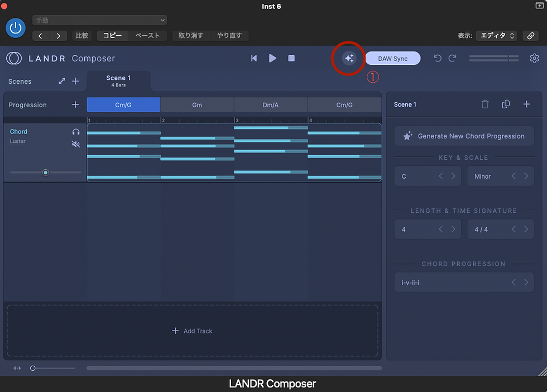Screen dimensions: 547x392
Task: Click bar 2 marker on timeline ruler
Action: [x=163, y=120]
